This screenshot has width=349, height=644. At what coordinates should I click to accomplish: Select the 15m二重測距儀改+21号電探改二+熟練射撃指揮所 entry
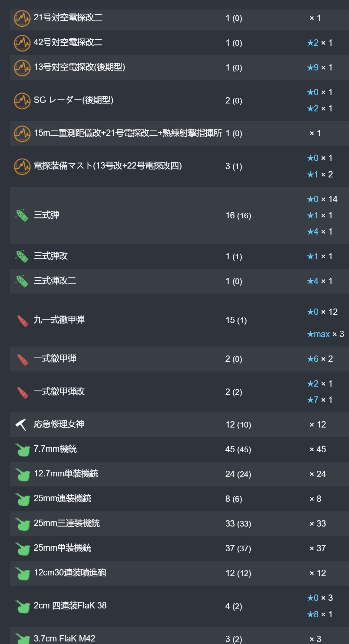pyautogui.click(x=128, y=133)
